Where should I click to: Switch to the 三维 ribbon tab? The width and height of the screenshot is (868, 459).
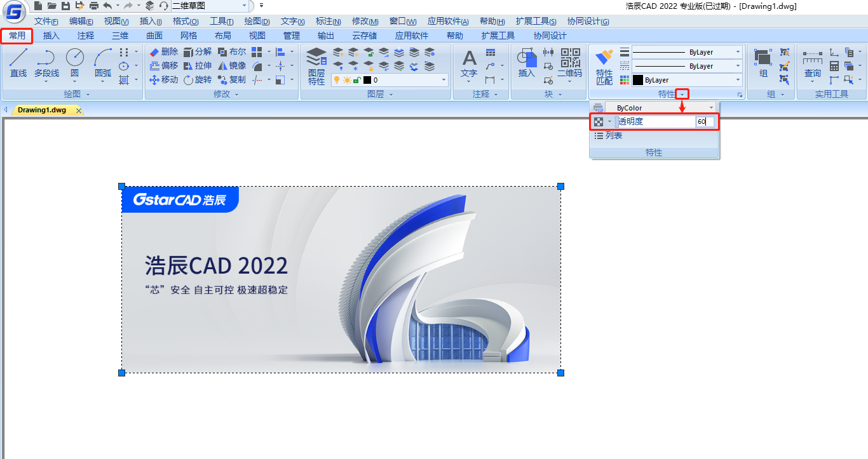click(120, 36)
